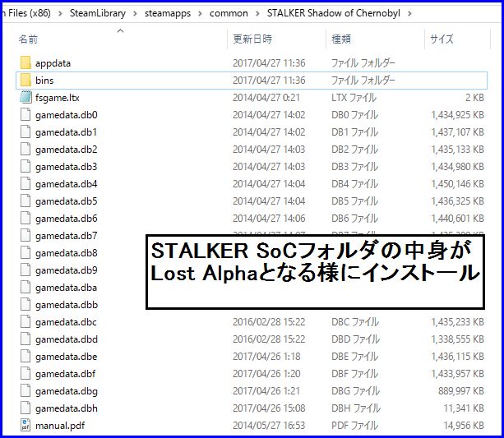Open the appdata folder icon

(25, 63)
